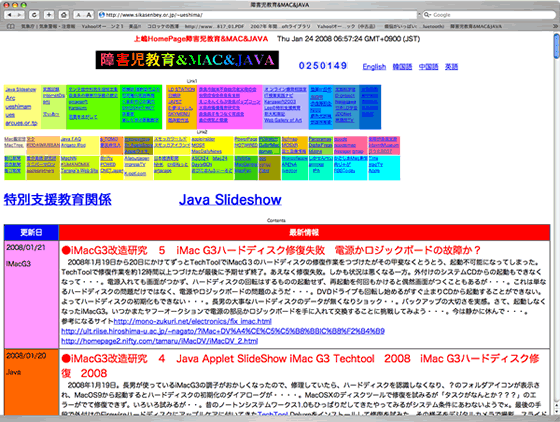Viewport: 560px width, 422px height.
Task: Go forward with Safari's forward arrow
Action: click(x=19, y=15)
